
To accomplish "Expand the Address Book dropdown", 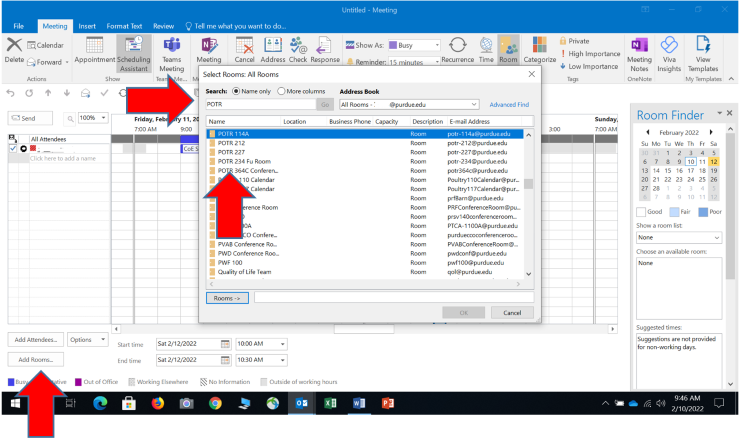I will coord(477,103).
